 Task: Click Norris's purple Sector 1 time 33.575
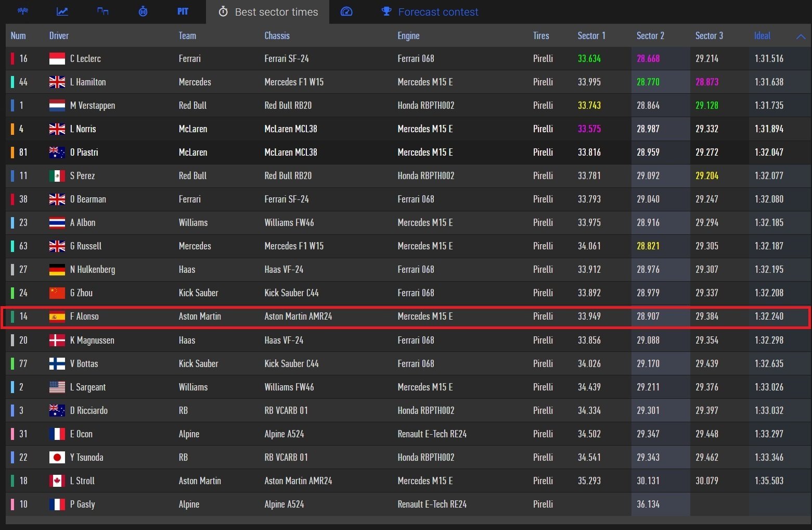[x=589, y=129]
